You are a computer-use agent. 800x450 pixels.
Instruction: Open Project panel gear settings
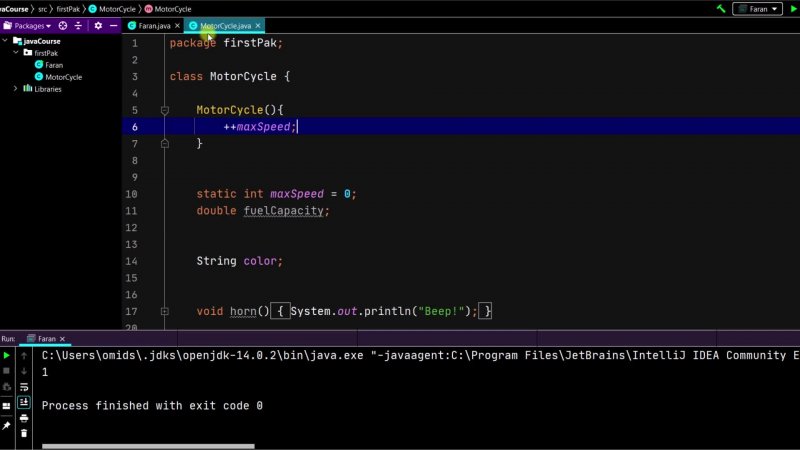click(x=98, y=25)
